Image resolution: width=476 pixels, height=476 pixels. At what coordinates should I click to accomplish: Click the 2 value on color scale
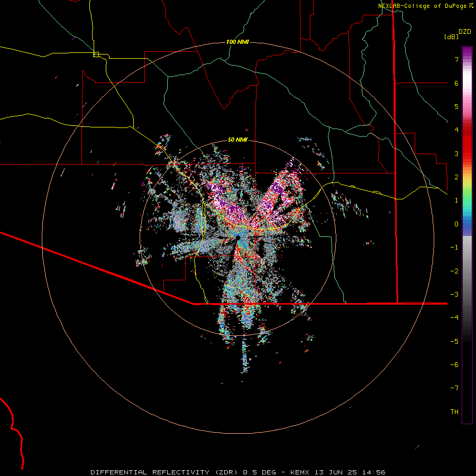click(456, 177)
